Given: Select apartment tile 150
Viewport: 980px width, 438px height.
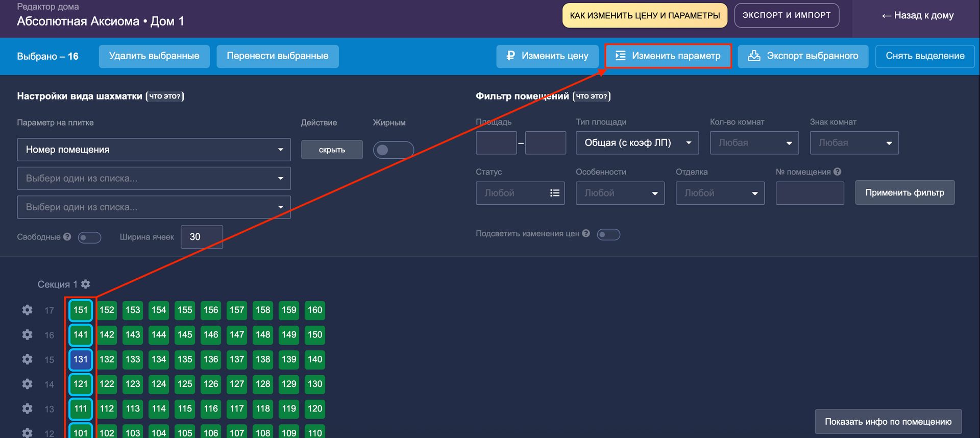Looking at the screenshot, I should (315, 334).
